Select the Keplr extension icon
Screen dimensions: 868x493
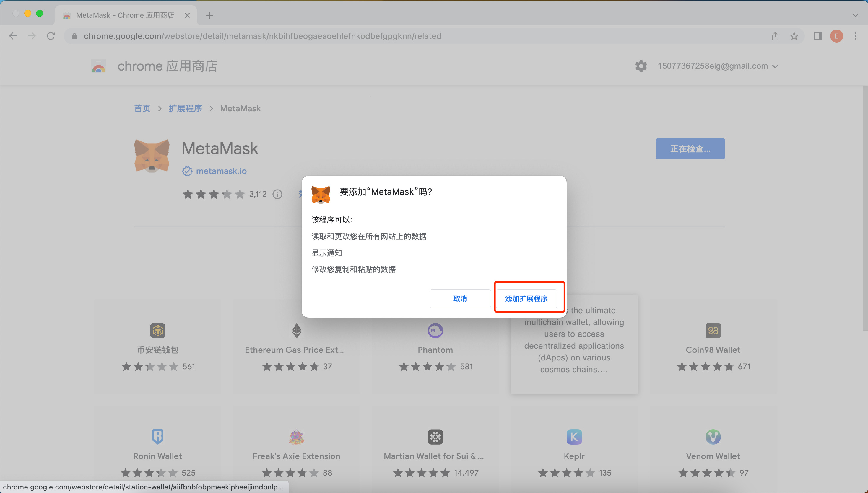tap(573, 437)
